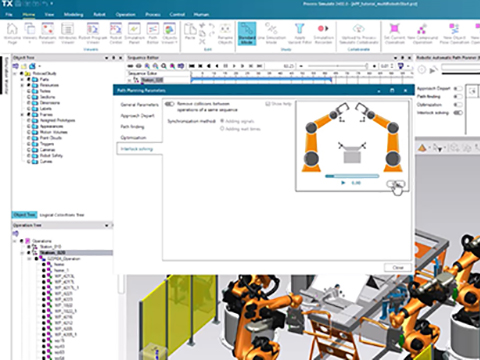Screen dimensions: 480x360
Task: Toggle Optimization switch in path planner
Action: [x=458, y=105]
